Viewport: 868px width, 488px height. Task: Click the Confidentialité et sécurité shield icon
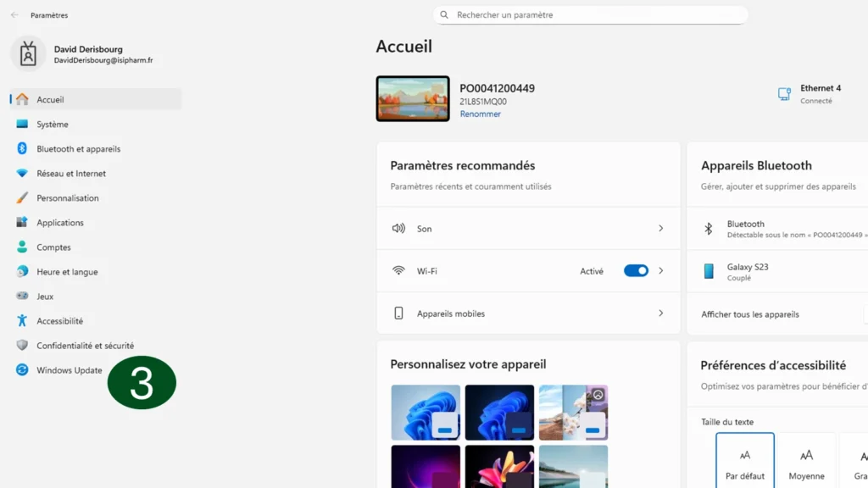coord(22,346)
